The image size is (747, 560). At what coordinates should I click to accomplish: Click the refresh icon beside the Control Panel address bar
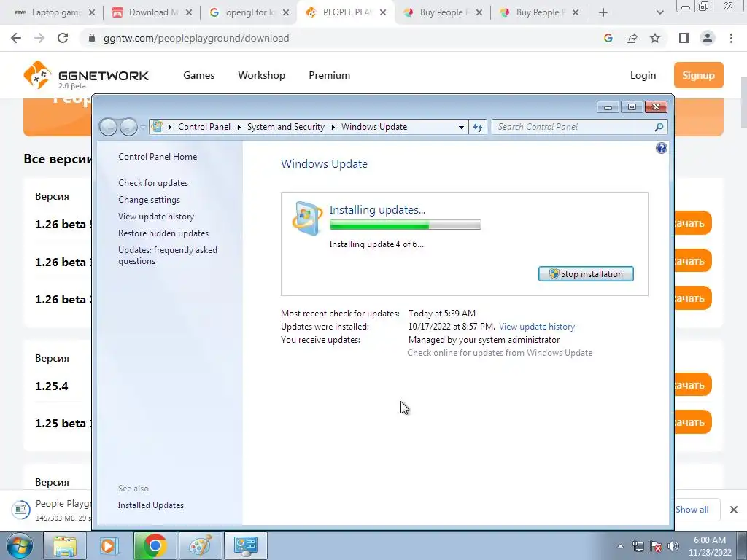coord(478,127)
